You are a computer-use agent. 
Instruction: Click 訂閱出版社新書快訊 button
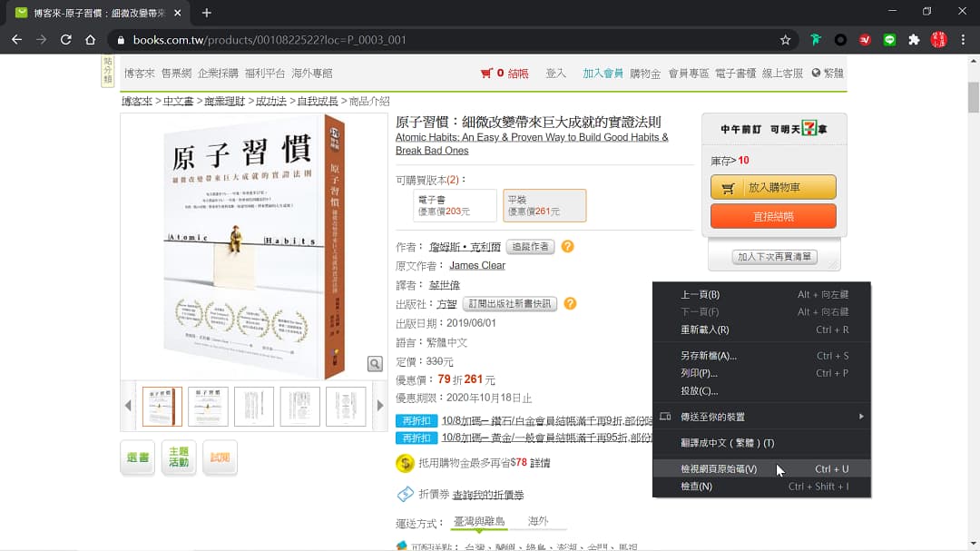click(x=509, y=303)
